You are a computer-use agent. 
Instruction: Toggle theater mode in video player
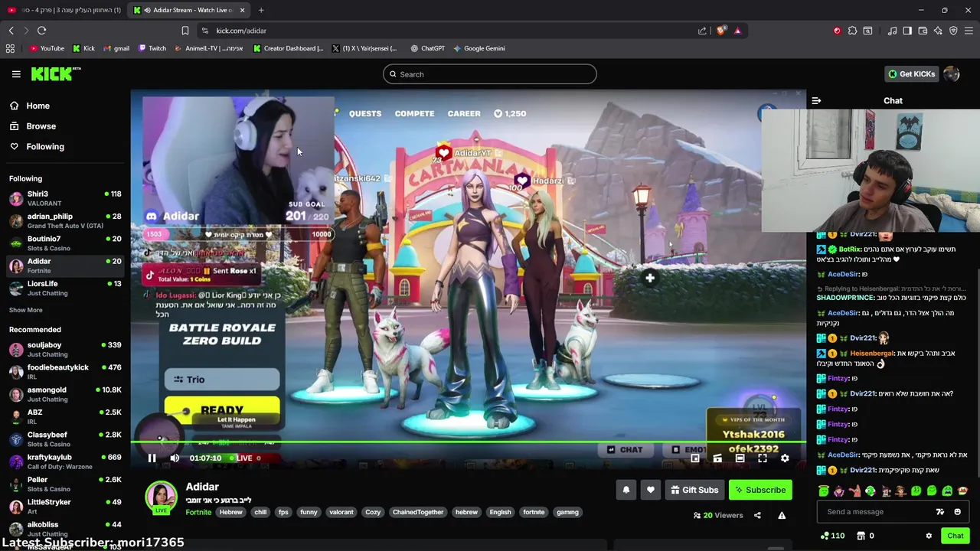tap(740, 458)
